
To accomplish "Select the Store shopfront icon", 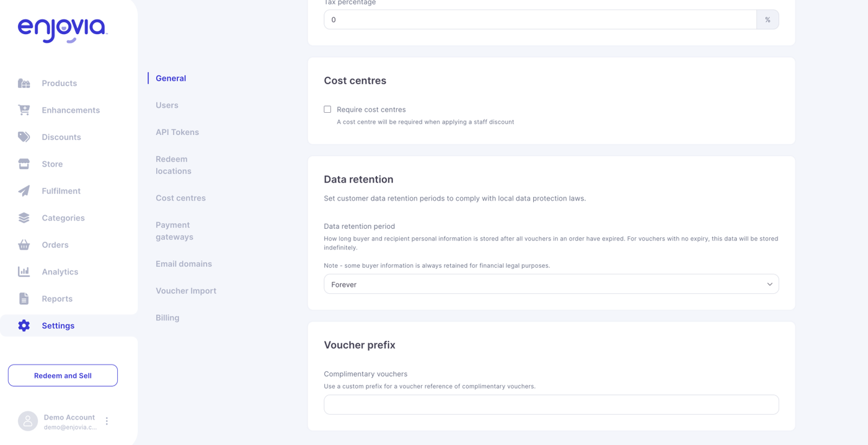I will (24, 164).
